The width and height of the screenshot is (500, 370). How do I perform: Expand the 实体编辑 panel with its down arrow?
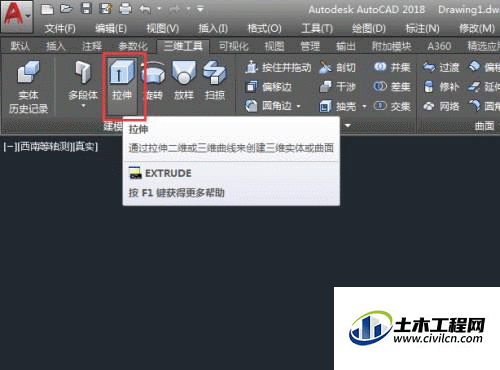pos(348,126)
